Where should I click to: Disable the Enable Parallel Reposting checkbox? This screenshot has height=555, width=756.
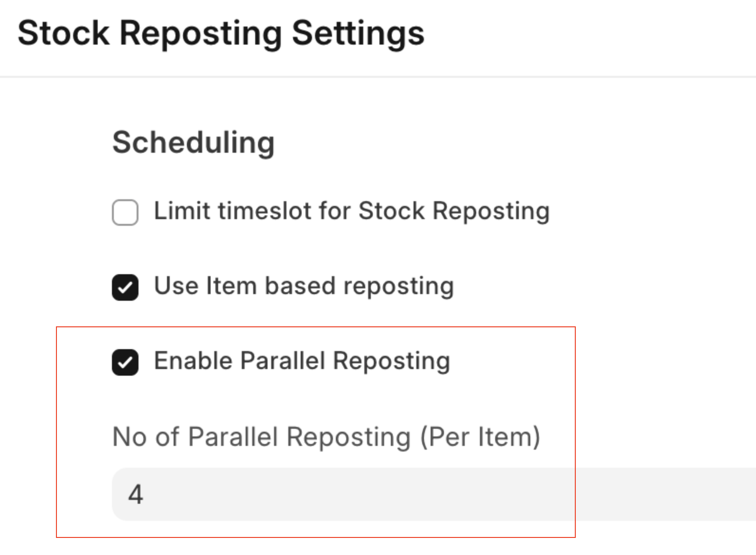pos(125,362)
